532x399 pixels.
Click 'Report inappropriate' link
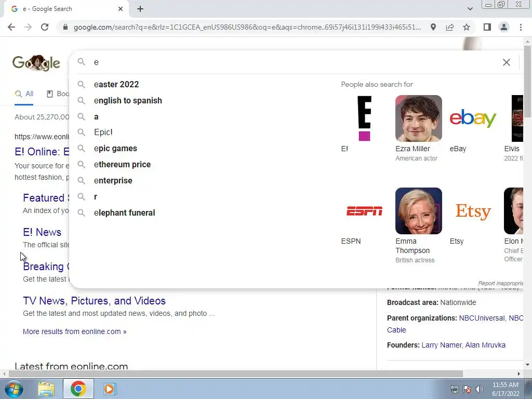click(x=501, y=283)
